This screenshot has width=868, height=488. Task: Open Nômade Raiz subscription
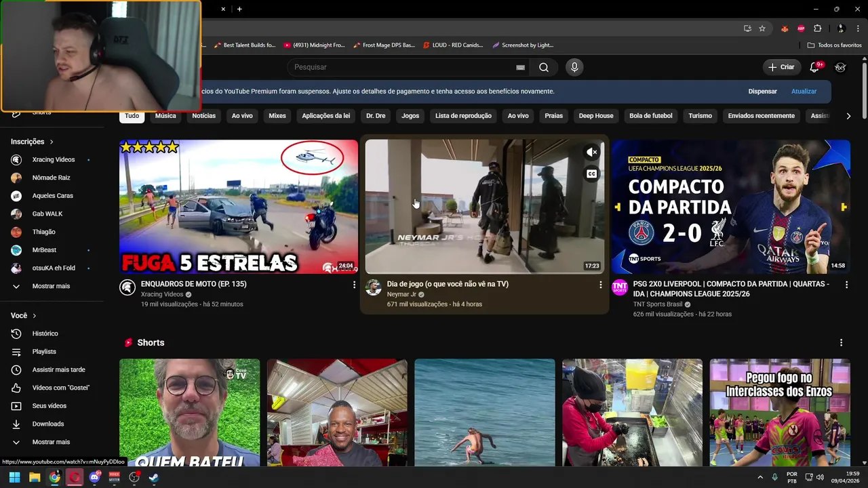(x=50, y=178)
